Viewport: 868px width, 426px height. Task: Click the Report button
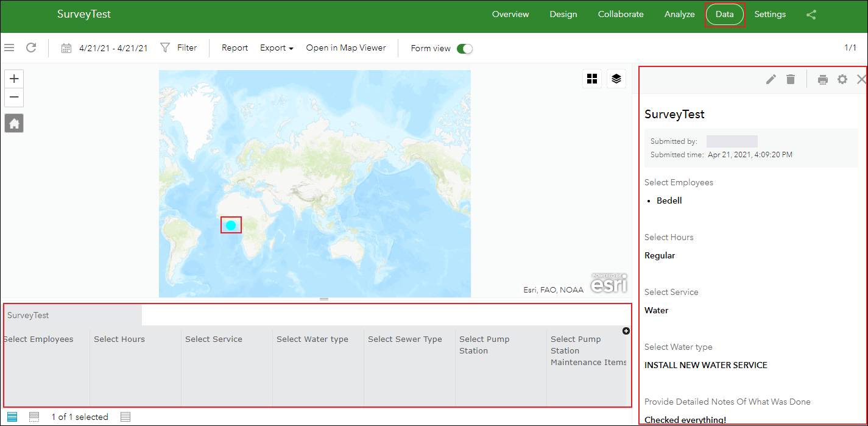pos(235,48)
